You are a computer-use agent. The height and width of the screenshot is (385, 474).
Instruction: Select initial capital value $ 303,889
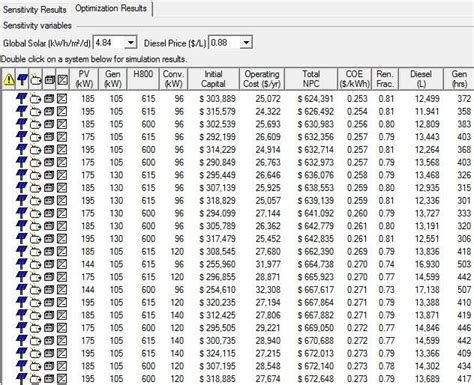(x=218, y=99)
